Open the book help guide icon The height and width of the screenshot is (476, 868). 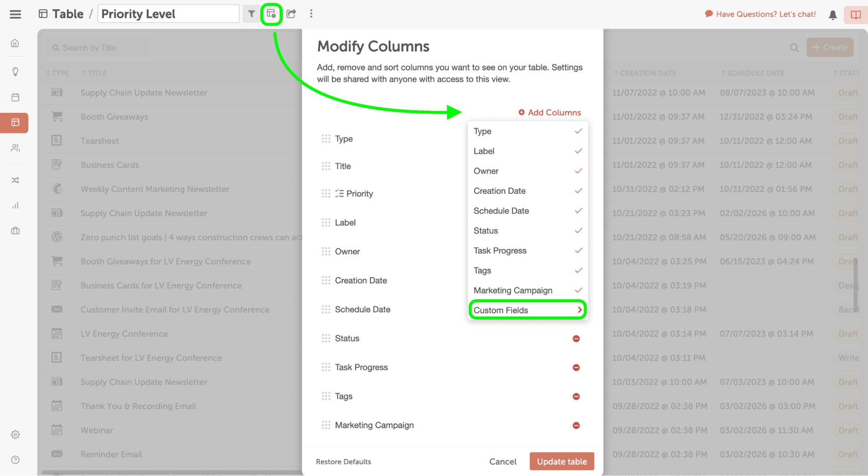[855, 15]
